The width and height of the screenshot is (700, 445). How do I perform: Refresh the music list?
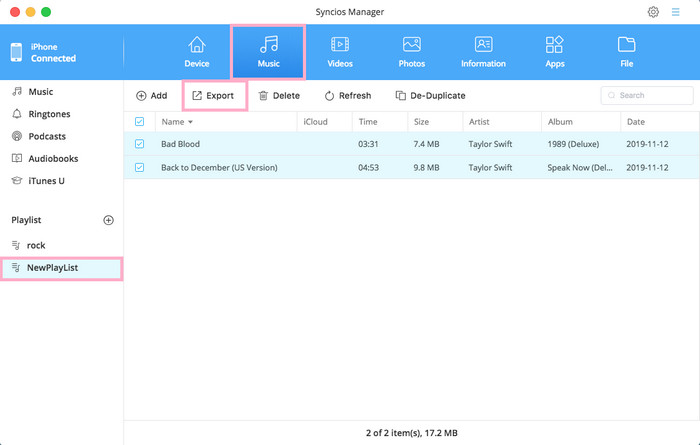348,96
